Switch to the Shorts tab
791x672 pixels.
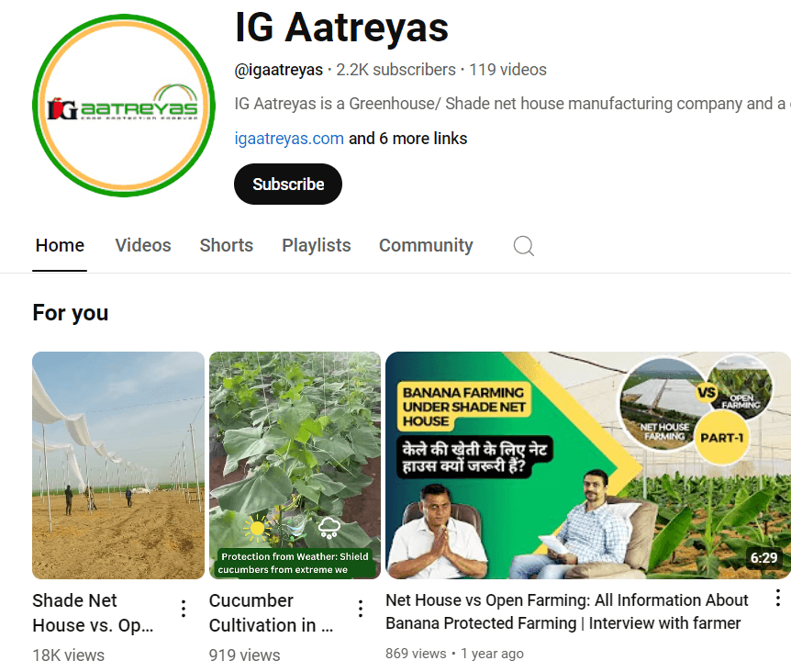click(227, 245)
